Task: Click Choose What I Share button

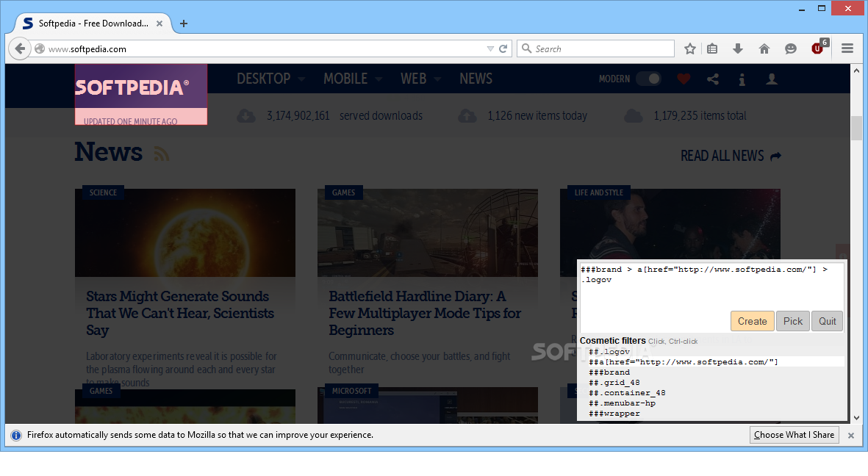Action: pos(794,435)
